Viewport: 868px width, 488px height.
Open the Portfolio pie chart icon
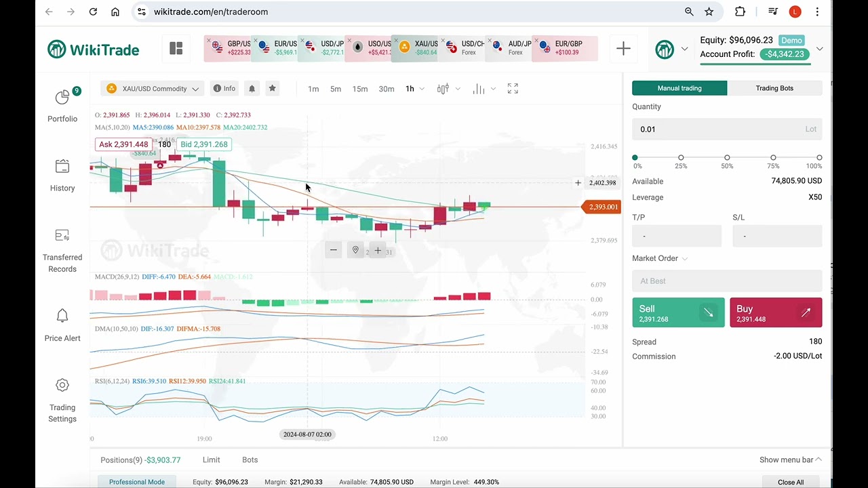(62, 98)
